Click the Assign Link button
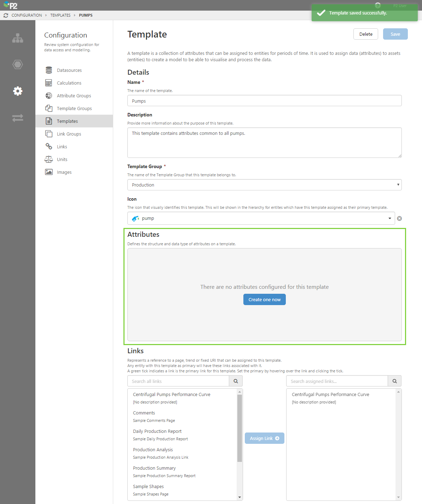 pos(264,438)
